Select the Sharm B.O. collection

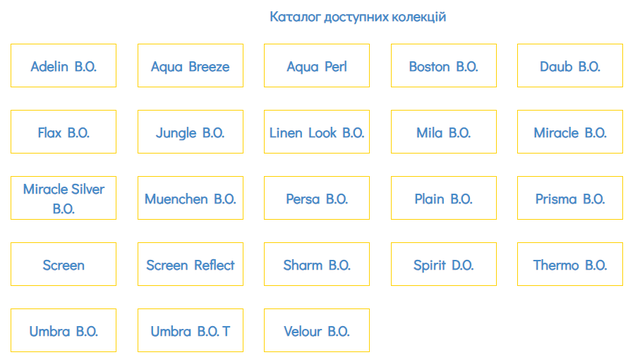pos(317,264)
